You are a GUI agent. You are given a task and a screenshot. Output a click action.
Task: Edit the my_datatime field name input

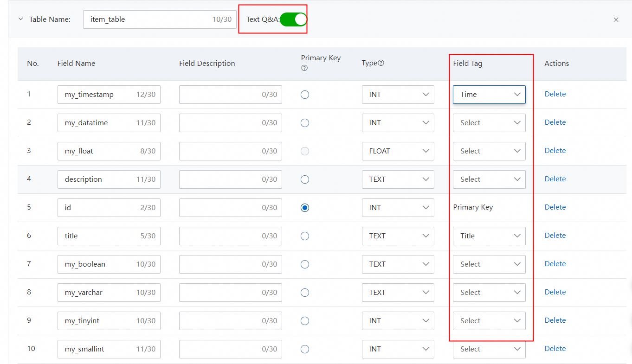click(109, 123)
